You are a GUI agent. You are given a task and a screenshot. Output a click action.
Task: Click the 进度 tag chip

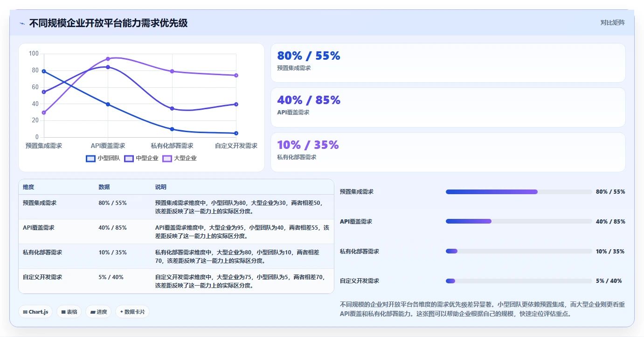click(x=98, y=312)
